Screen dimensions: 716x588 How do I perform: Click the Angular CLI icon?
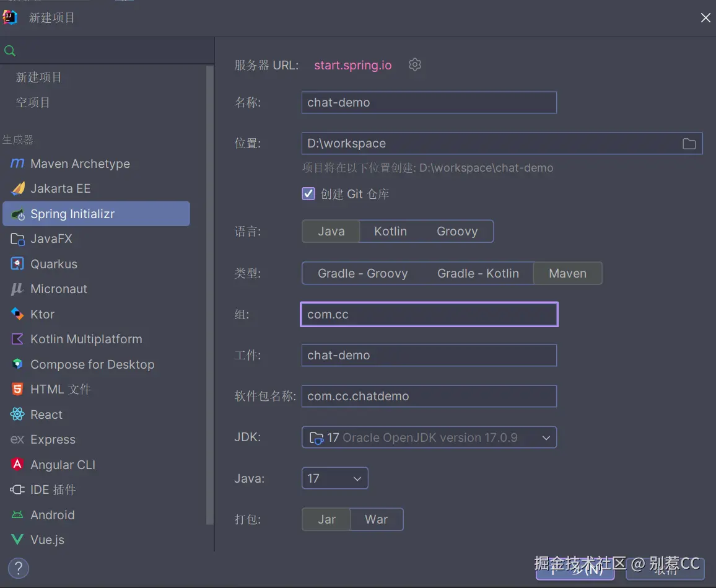17,464
